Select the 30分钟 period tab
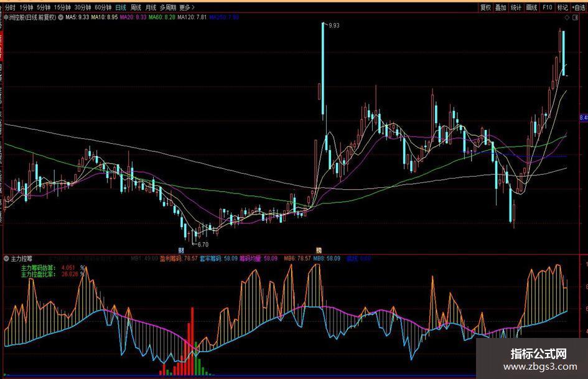This screenshot has height=379, width=588. 83,7
